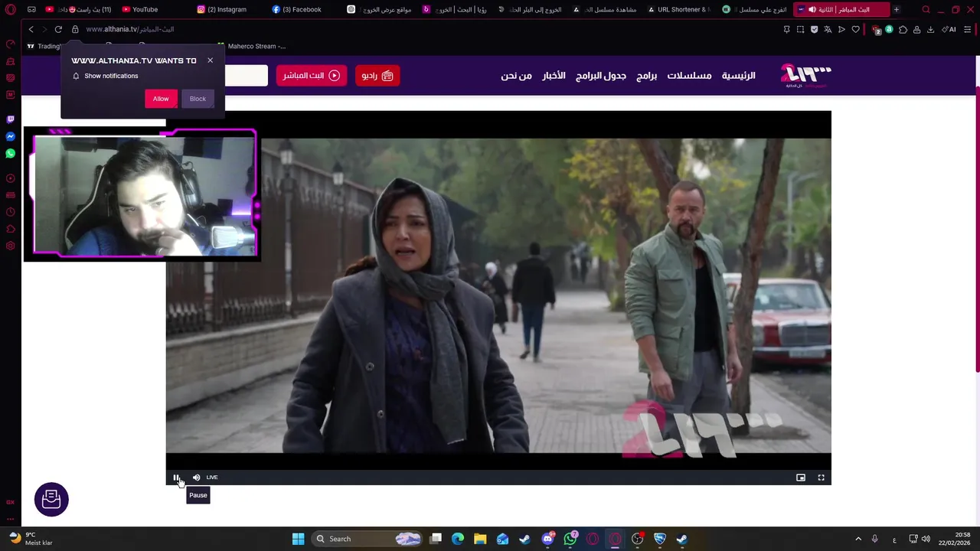The width and height of the screenshot is (980, 551).
Task: Open the برامج programs menu
Action: coord(647,76)
